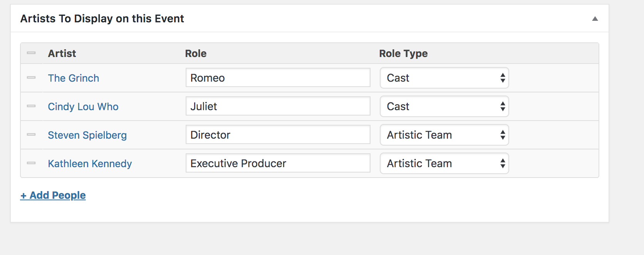Click the Artists To Display panel title
This screenshot has width=644, height=255.
(x=102, y=18)
